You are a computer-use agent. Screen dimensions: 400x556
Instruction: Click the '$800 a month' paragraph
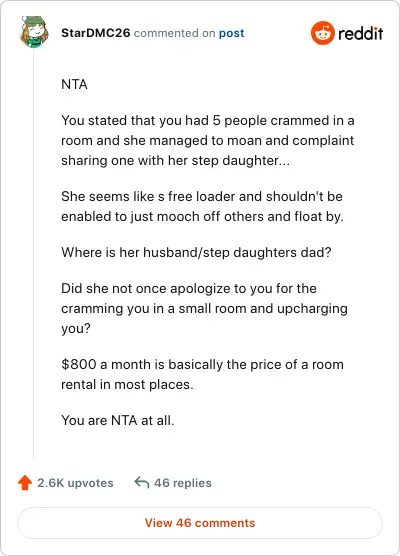[x=202, y=374]
